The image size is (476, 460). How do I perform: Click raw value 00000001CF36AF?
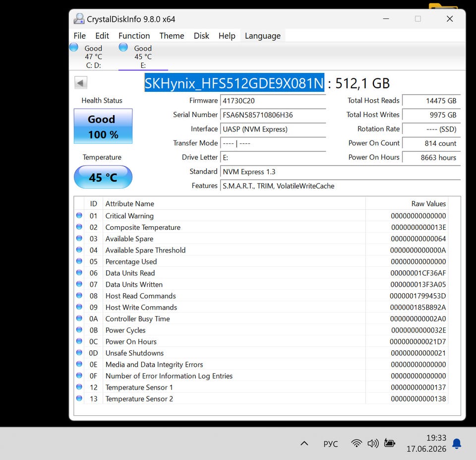coord(418,273)
